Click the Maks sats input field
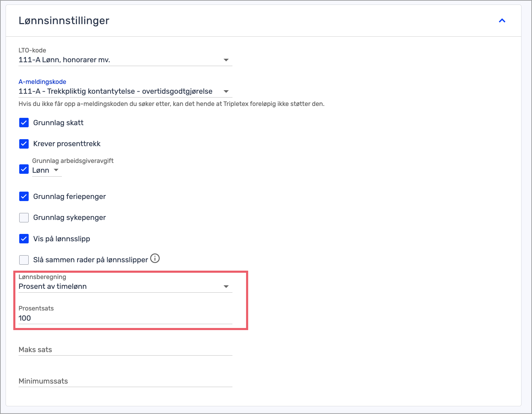This screenshot has width=532, height=414. [125, 350]
